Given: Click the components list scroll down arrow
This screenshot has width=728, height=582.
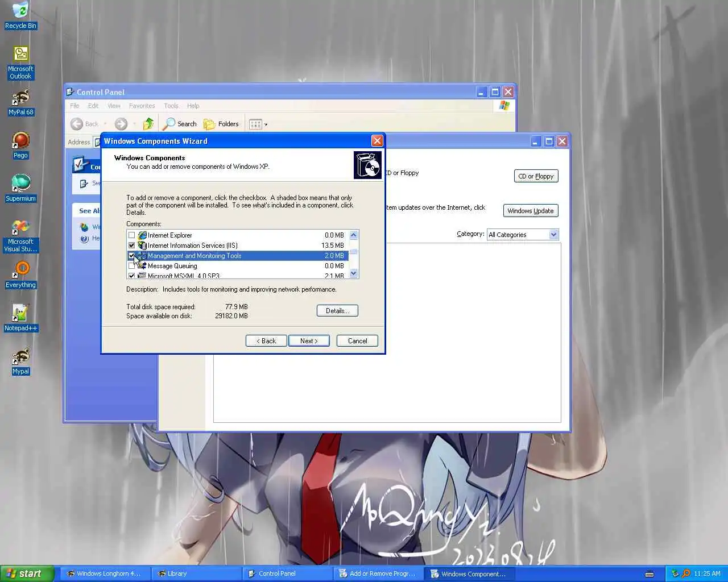Looking at the screenshot, I should [x=354, y=273].
